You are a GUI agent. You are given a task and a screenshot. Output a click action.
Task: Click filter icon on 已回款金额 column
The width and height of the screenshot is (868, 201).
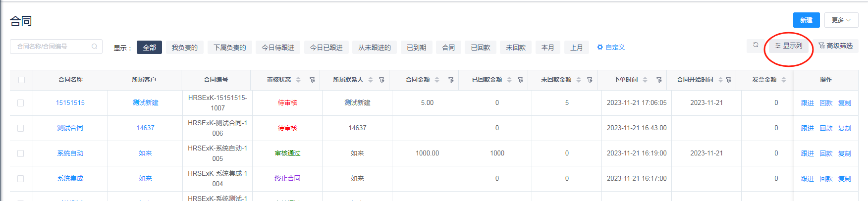520,80
